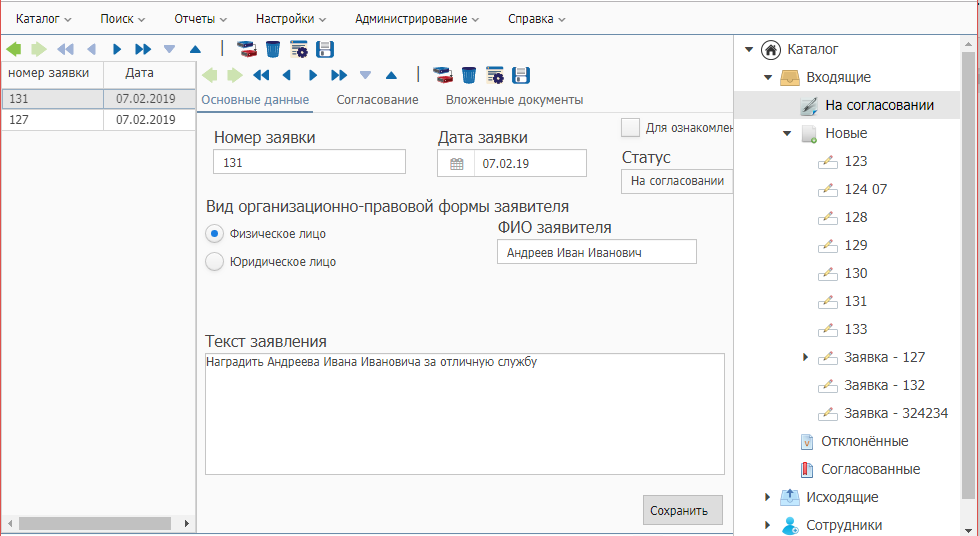980x536 pixels.
Task: Expand the Сотрудники tree node
Action: pyautogui.click(x=768, y=525)
